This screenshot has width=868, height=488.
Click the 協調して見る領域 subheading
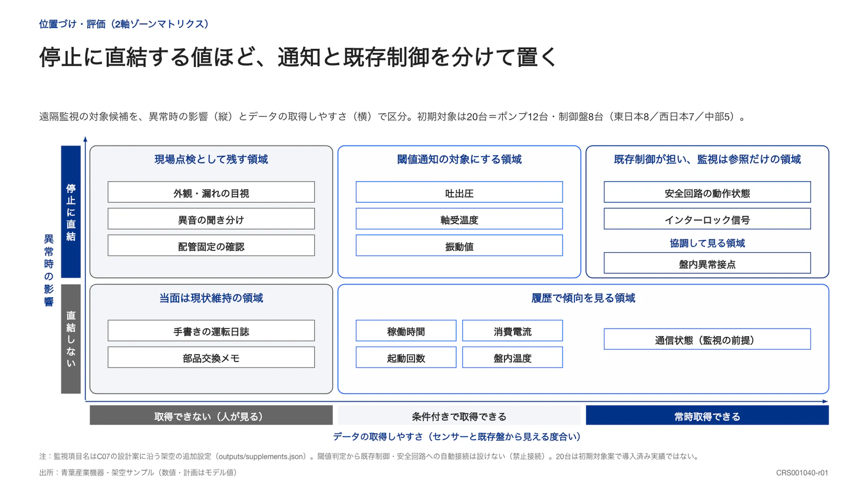(707, 243)
